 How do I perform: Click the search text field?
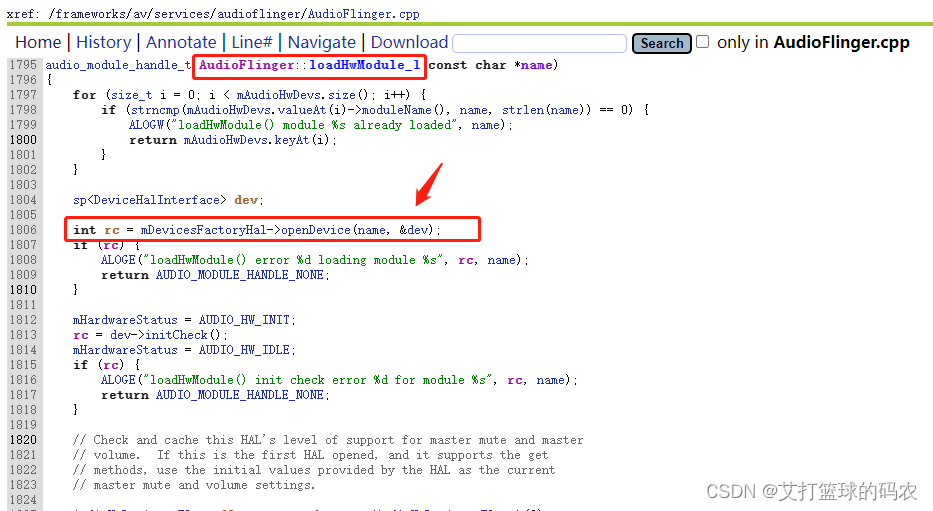pyautogui.click(x=540, y=43)
